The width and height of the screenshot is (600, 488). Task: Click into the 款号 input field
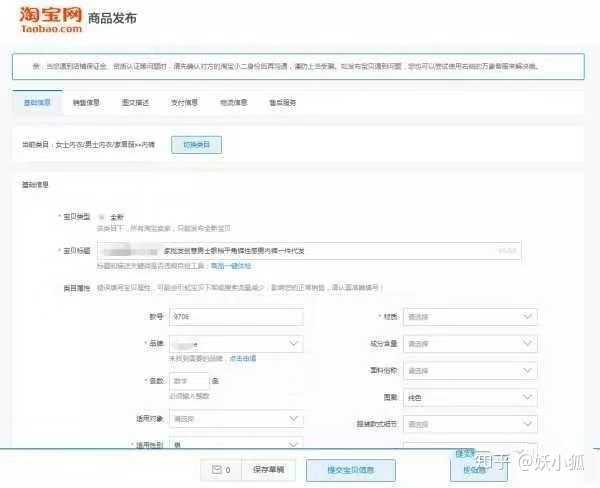[236, 317]
